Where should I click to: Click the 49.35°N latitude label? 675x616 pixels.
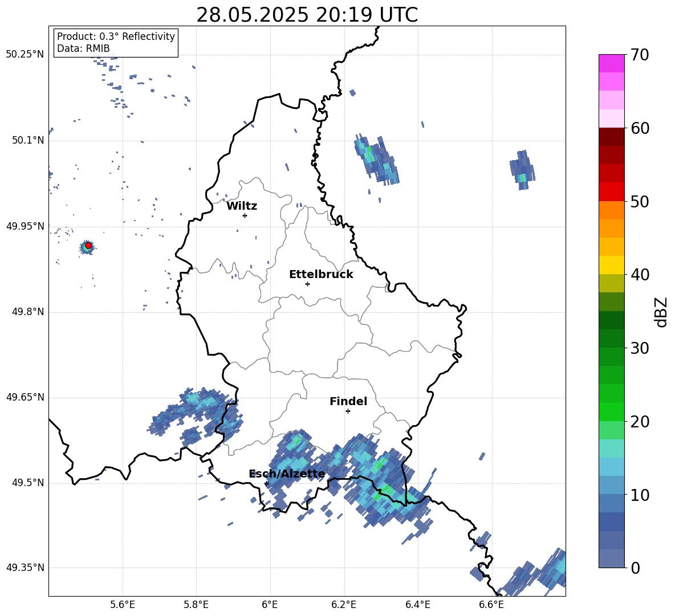25,568
